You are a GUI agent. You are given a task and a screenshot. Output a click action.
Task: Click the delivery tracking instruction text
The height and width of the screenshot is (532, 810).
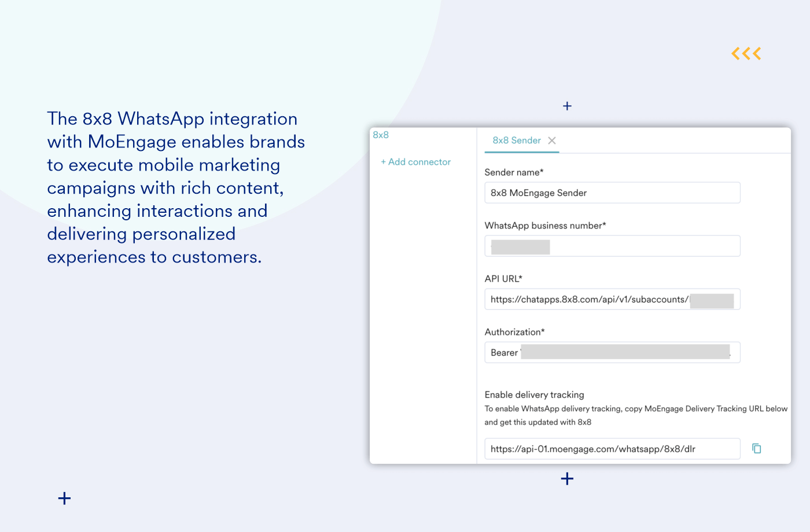[x=636, y=415]
